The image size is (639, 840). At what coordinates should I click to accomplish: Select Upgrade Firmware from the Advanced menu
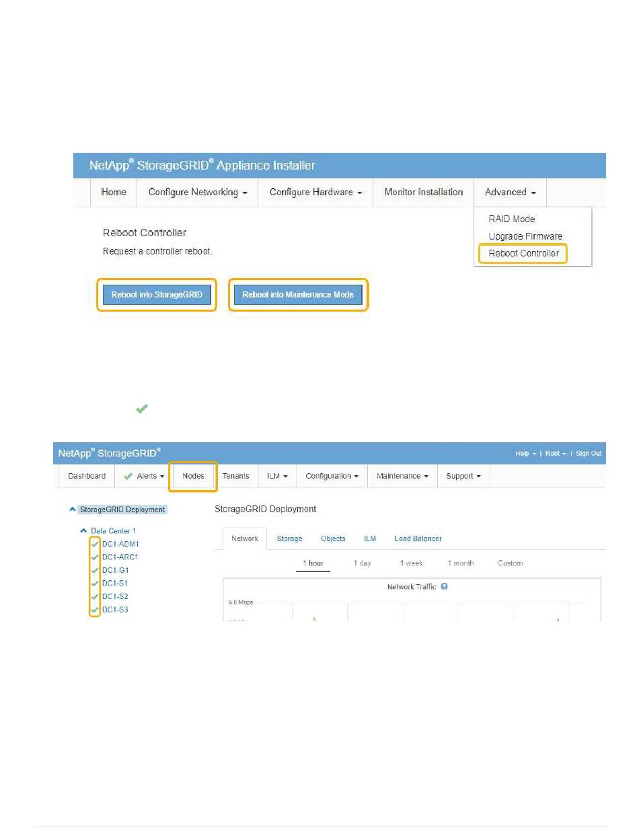click(x=525, y=236)
